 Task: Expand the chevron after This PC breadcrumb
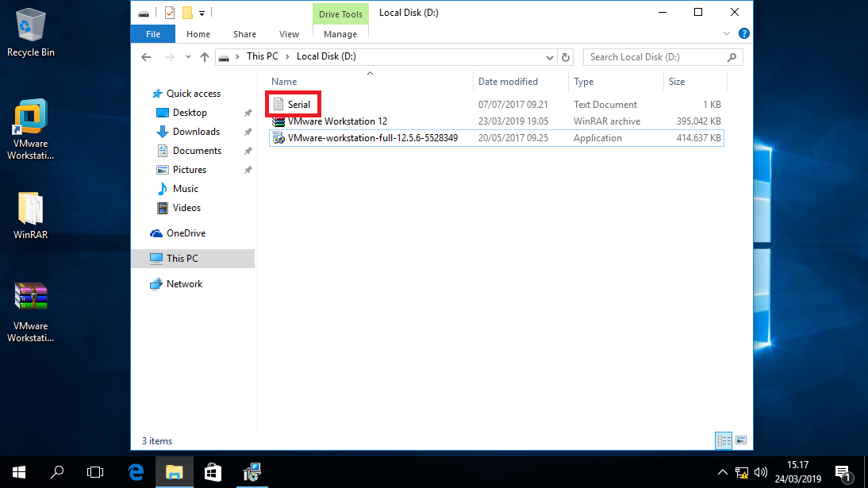(x=287, y=56)
